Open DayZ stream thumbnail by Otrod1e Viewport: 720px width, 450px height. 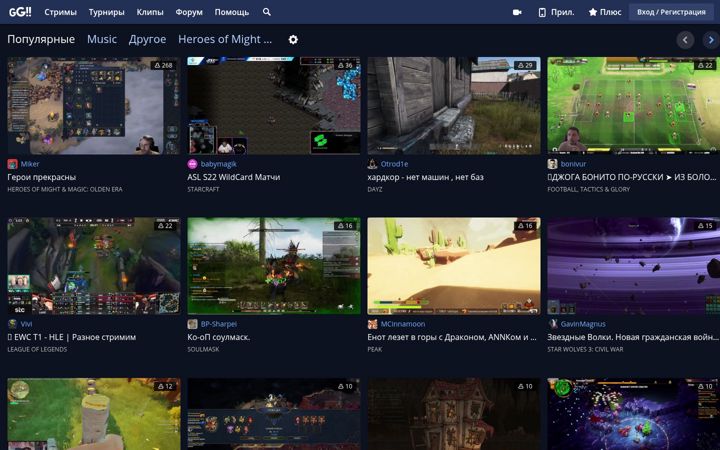pos(454,106)
